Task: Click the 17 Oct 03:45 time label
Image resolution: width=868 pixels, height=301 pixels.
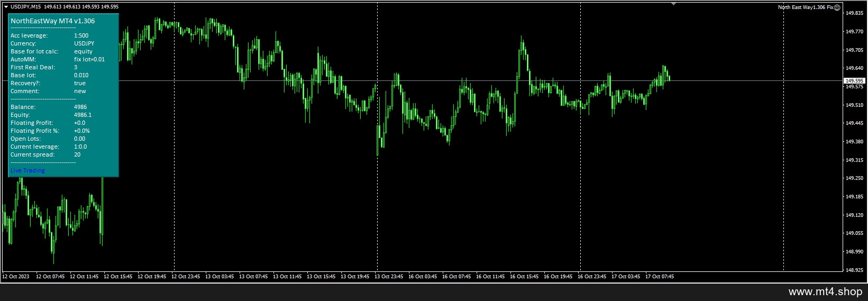Action: click(x=626, y=277)
